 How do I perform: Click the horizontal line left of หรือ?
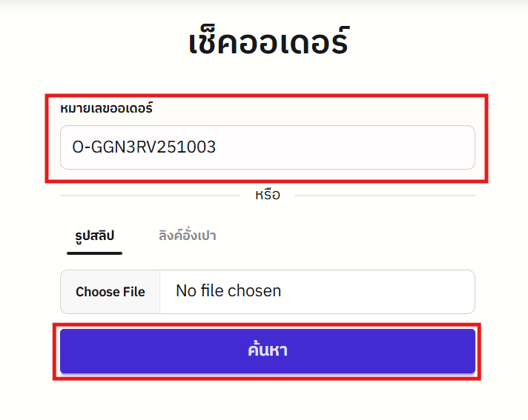[148, 196]
